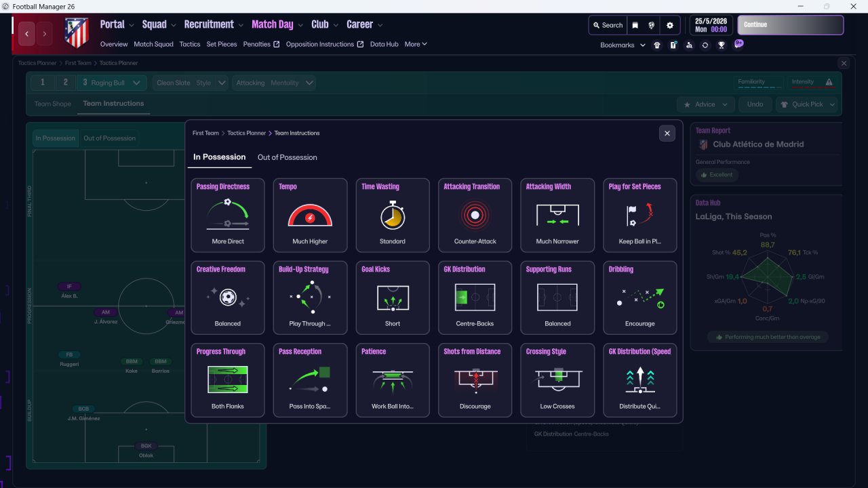Click the bookmark flag icon beside Search
Screen dimensions: 868x488
pos(635,25)
